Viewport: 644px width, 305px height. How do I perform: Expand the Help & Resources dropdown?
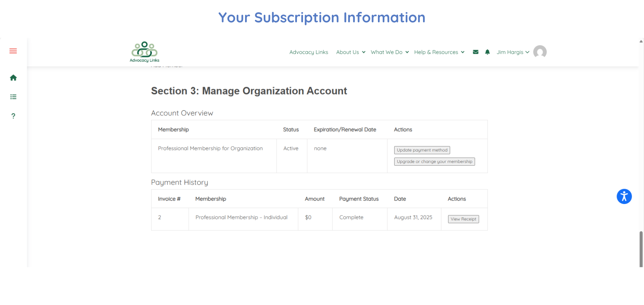tap(439, 52)
